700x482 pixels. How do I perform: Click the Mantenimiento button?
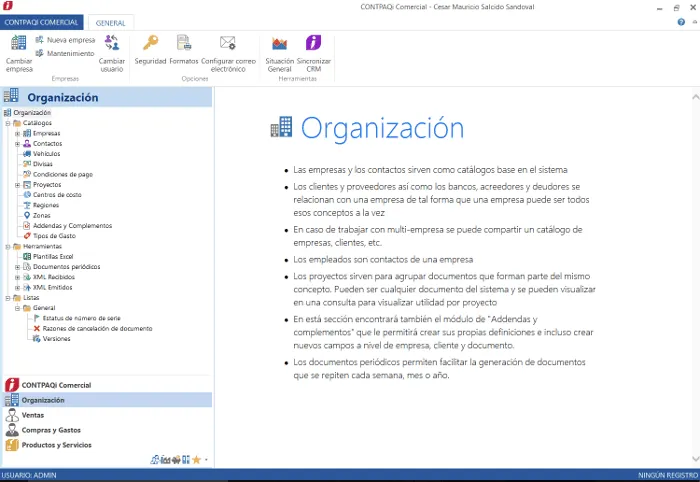[x=64, y=53]
